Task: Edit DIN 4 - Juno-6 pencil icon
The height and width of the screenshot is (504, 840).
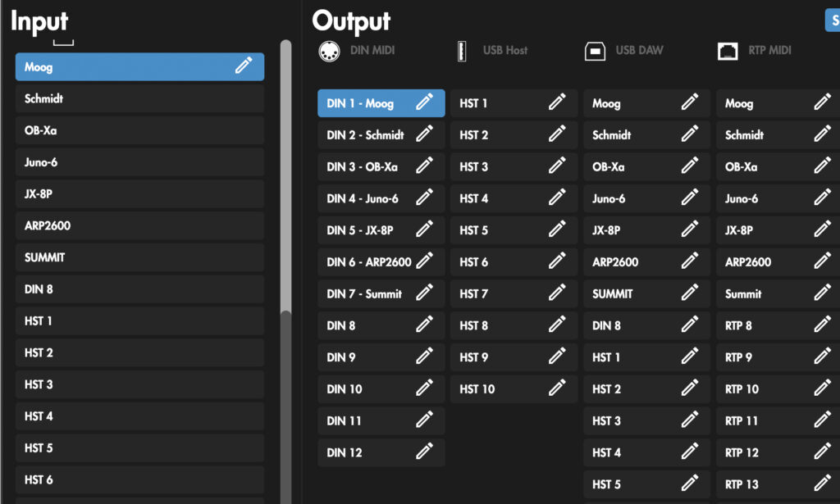Action: point(424,198)
